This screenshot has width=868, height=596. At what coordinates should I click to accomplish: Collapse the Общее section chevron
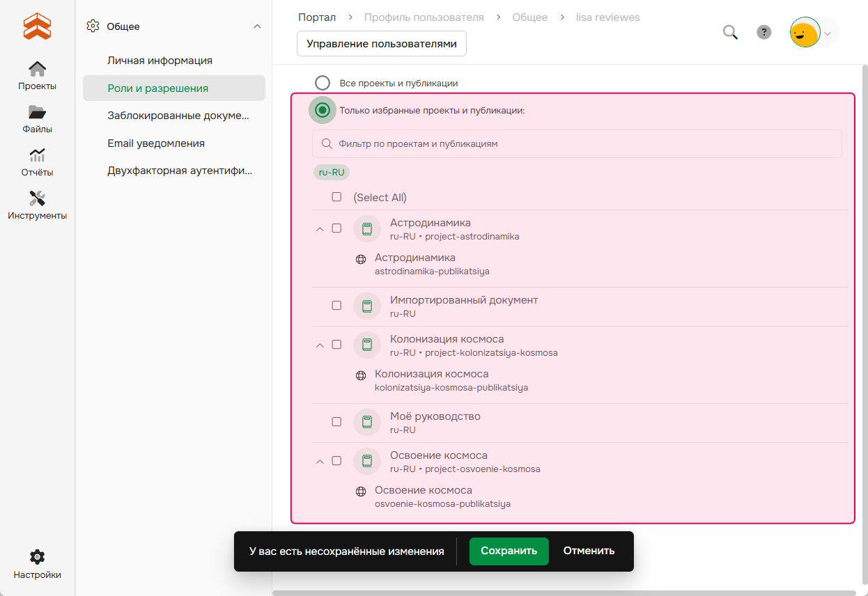pyautogui.click(x=257, y=26)
